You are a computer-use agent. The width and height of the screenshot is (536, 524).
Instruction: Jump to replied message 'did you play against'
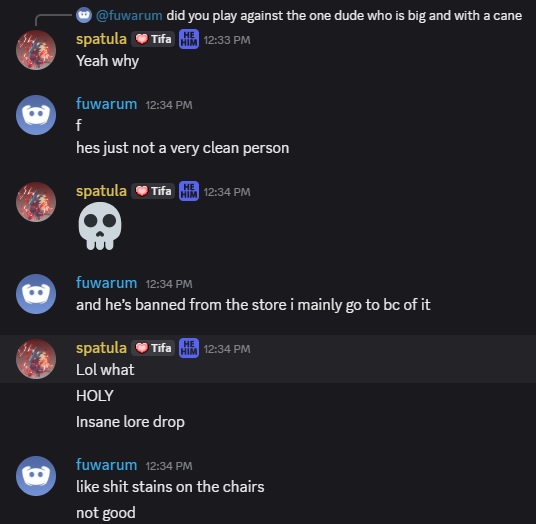click(x=344, y=15)
